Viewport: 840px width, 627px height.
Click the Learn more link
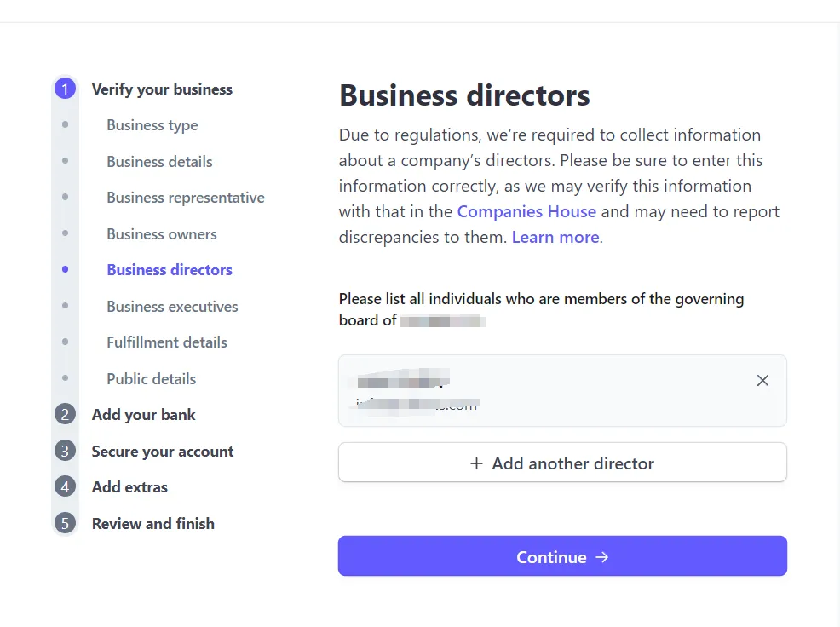[x=555, y=237]
